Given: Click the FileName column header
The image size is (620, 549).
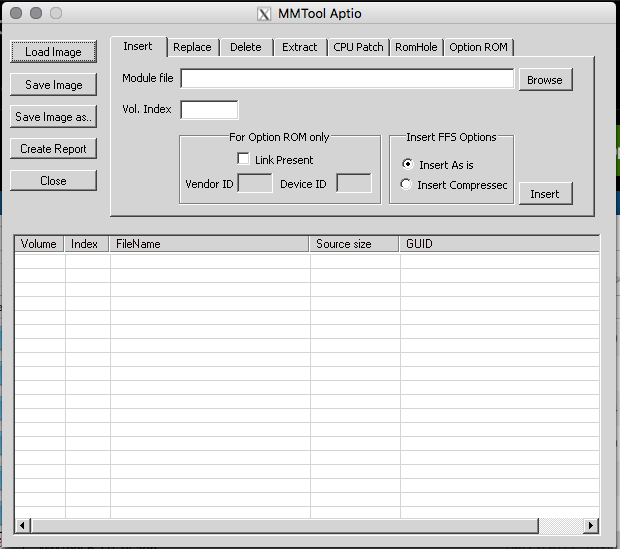Looking at the screenshot, I should click(x=209, y=244).
